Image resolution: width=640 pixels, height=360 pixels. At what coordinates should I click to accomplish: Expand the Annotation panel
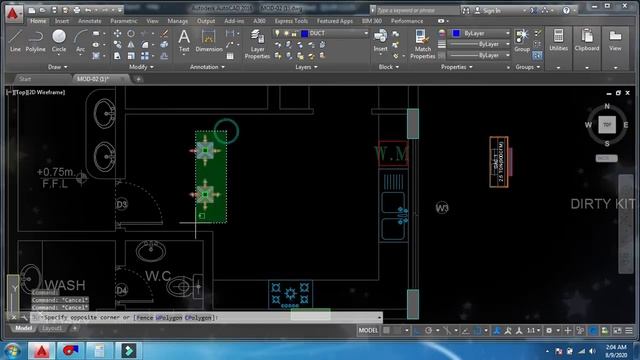[x=207, y=67]
